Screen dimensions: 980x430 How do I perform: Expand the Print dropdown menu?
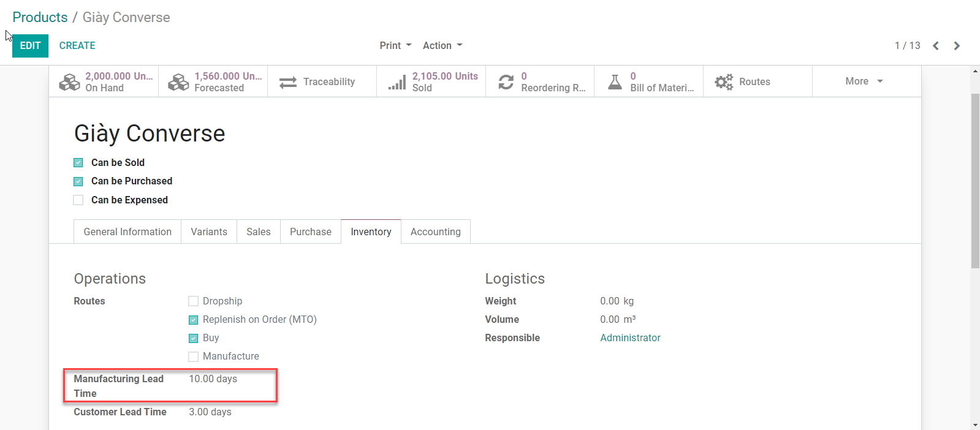pyautogui.click(x=395, y=46)
